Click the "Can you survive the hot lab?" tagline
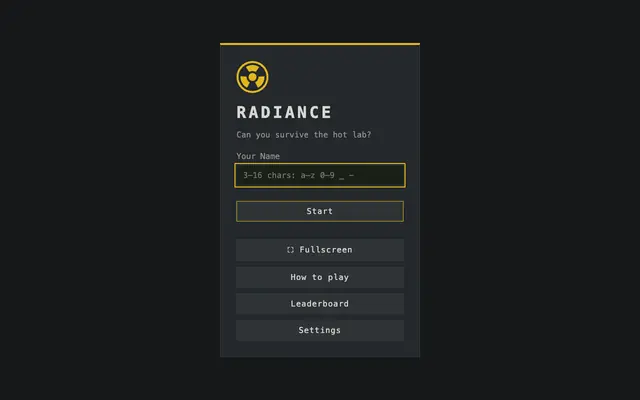This screenshot has height=400, width=640. 304,135
